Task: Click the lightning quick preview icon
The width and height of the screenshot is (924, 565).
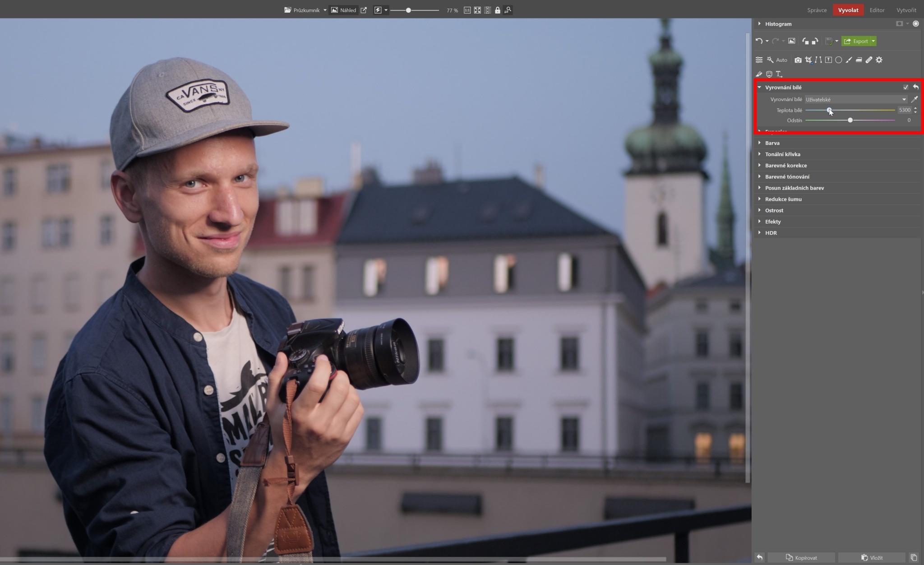Action: tap(378, 10)
